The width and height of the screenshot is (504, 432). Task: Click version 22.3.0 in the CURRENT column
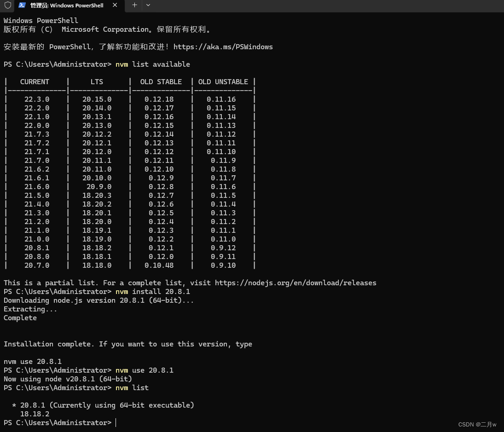tap(37, 99)
